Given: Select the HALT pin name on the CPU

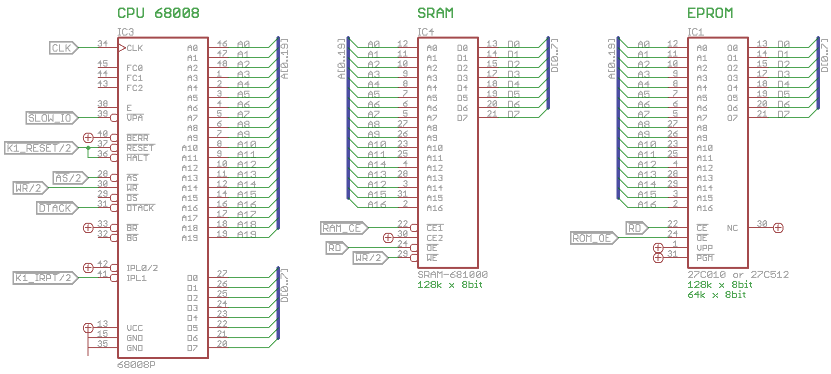Looking at the screenshot, I should coord(137,158).
